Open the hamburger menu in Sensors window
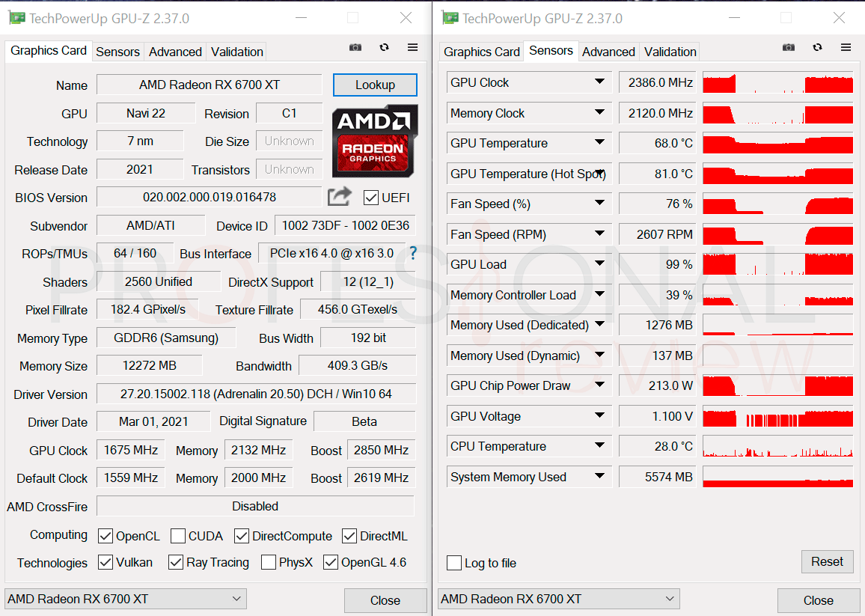865x616 pixels. pos(846,47)
